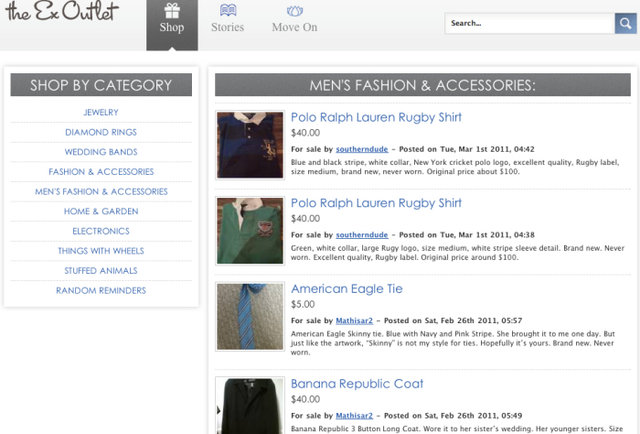View southerndude profile on 04:38 listing
The height and width of the screenshot is (434, 640).
tap(362, 235)
